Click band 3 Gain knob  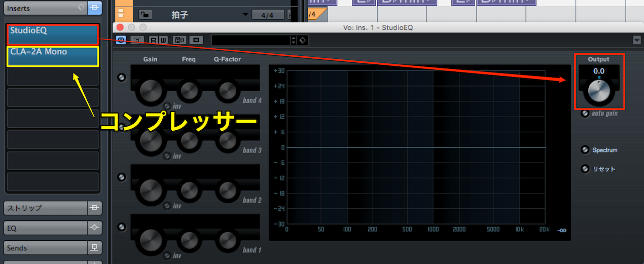(151, 140)
